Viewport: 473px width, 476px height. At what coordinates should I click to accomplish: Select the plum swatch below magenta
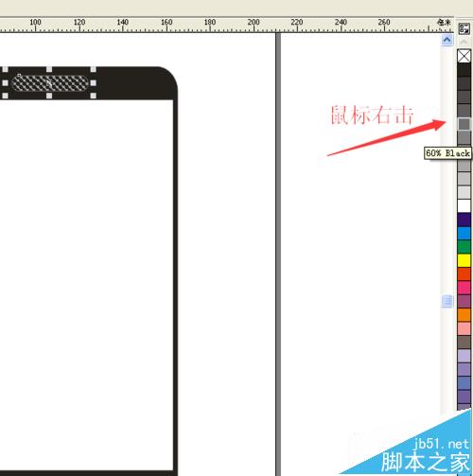click(464, 301)
